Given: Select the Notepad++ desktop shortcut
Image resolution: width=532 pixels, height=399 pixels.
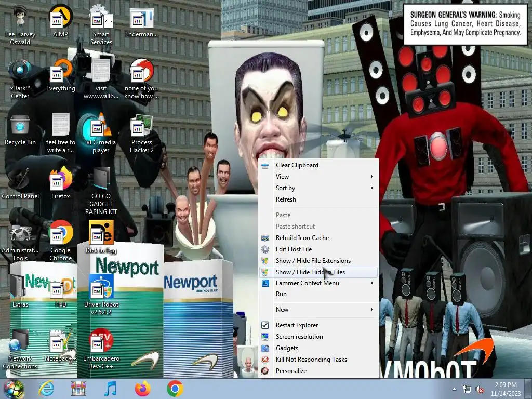Looking at the screenshot, I should point(60,345).
